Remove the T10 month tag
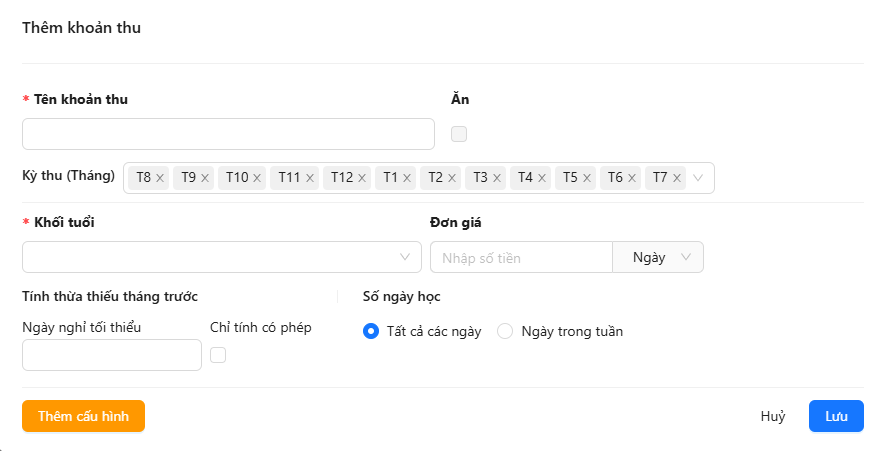The height and width of the screenshot is (451, 883). click(x=257, y=178)
